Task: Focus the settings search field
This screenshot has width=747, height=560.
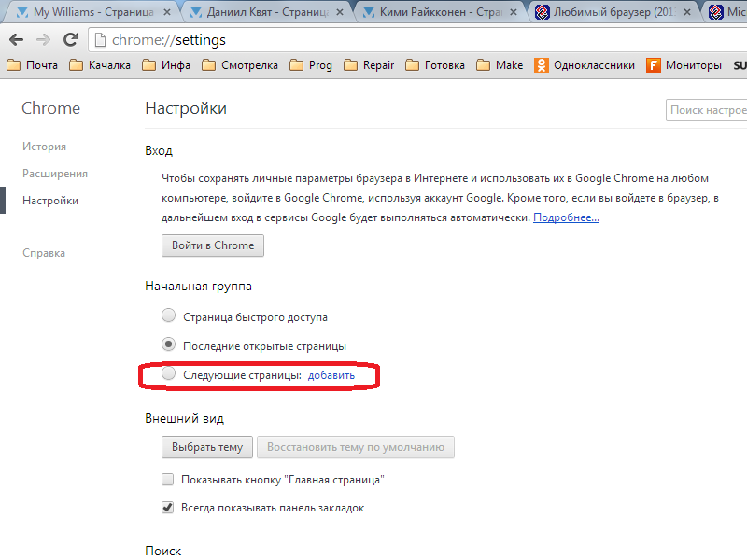Action: click(x=707, y=110)
